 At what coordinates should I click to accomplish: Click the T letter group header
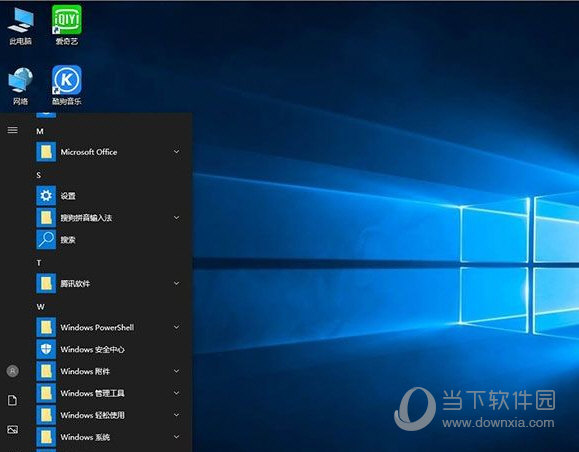point(39,263)
